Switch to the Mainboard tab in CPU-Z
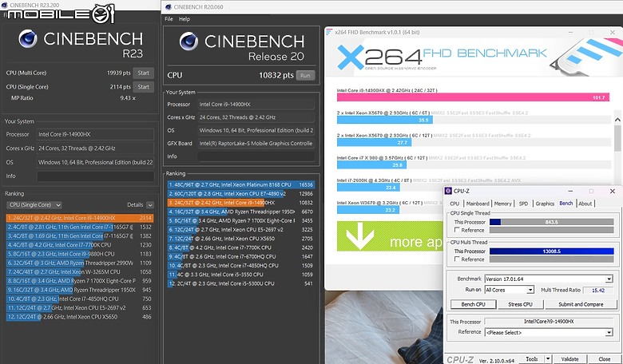623x364 pixels. tap(478, 204)
